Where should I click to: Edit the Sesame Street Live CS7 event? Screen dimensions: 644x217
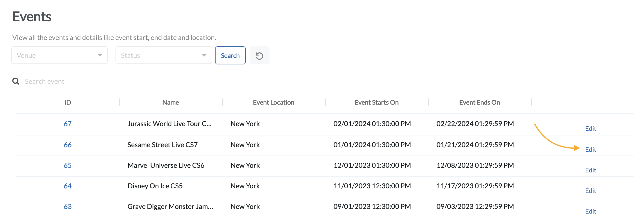tap(591, 150)
